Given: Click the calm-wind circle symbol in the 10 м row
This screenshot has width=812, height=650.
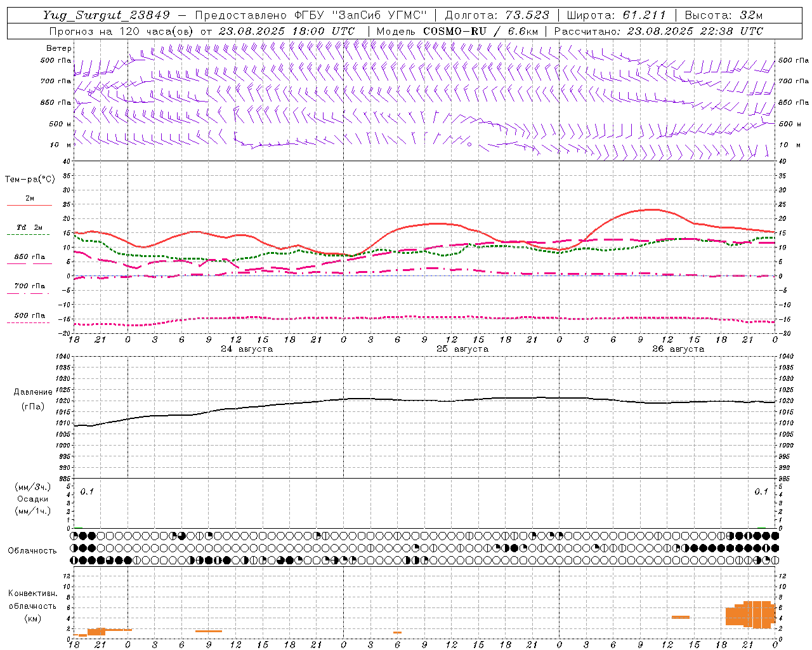Looking at the screenshot, I should [x=469, y=144].
